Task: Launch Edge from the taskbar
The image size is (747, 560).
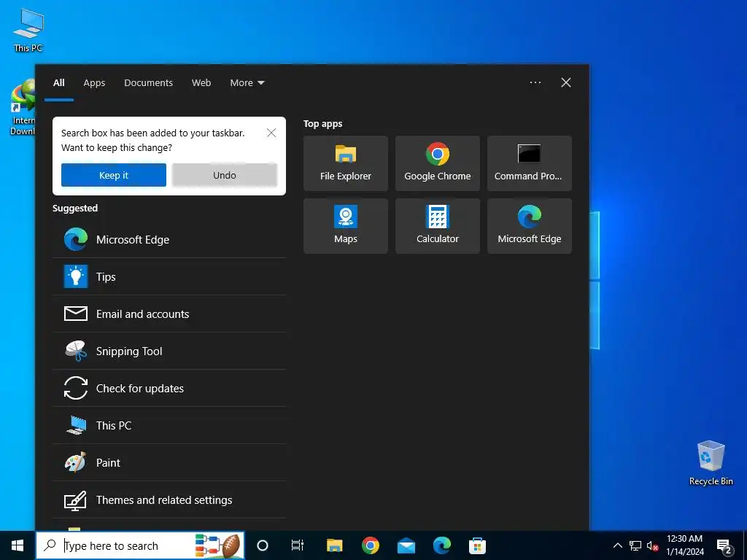Action: point(441,545)
